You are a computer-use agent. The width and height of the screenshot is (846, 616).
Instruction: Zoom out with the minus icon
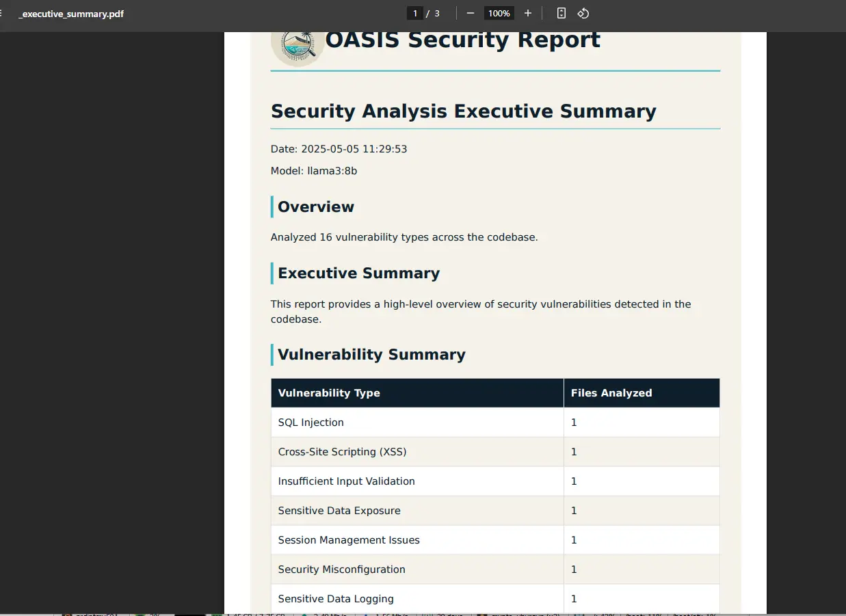[471, 13]
